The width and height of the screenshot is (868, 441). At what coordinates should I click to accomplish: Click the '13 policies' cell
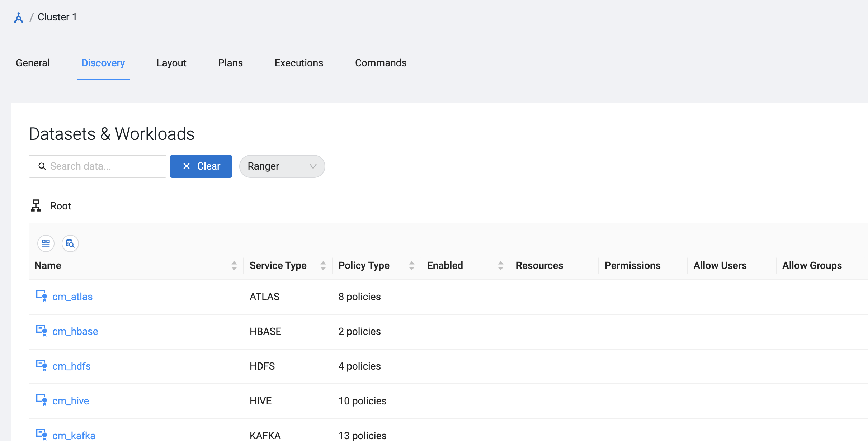pyautogui.click(x=363, y=435)
